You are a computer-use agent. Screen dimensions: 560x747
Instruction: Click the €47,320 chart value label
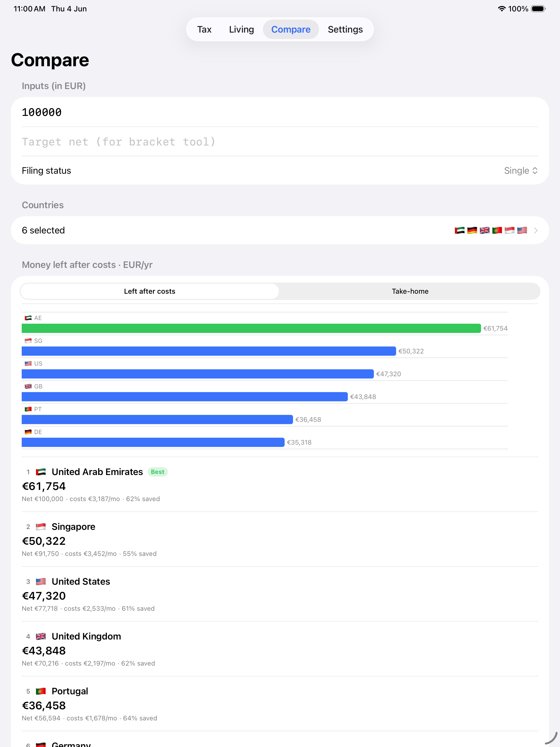389,374
